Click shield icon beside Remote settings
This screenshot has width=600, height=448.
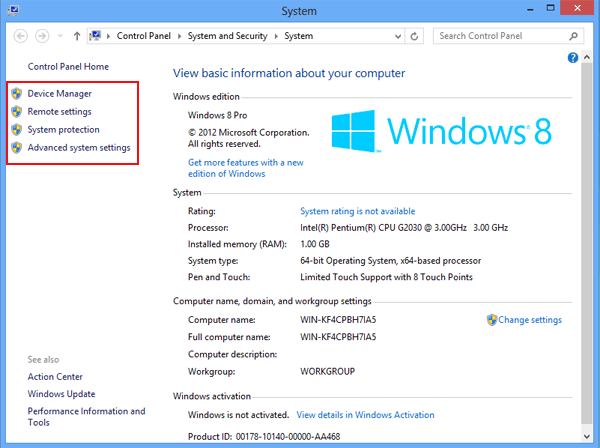[x=16, y=111]
